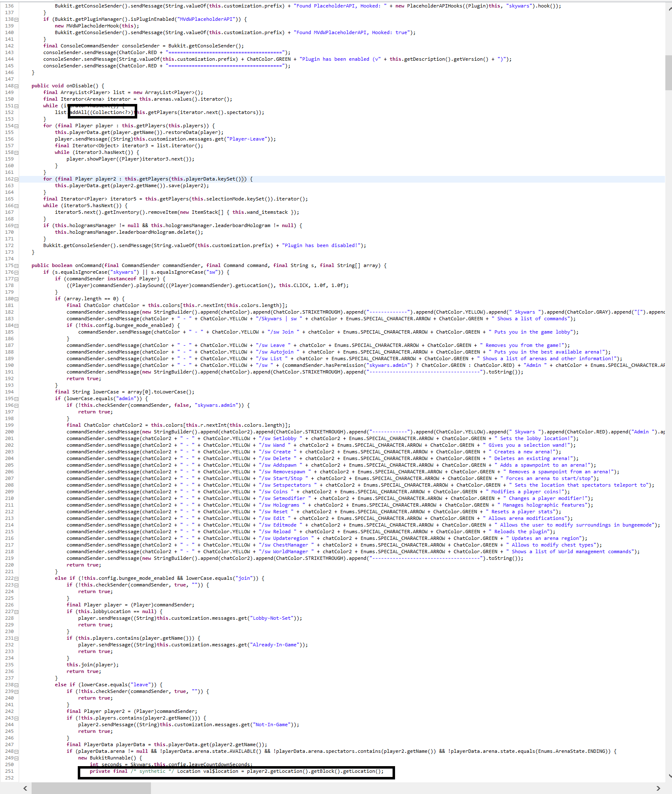Collapse the bungee_mode_enabled fold at line 184
Viewport: 672px width, 794px height.
pyautogui.click(x=16, y=325)
